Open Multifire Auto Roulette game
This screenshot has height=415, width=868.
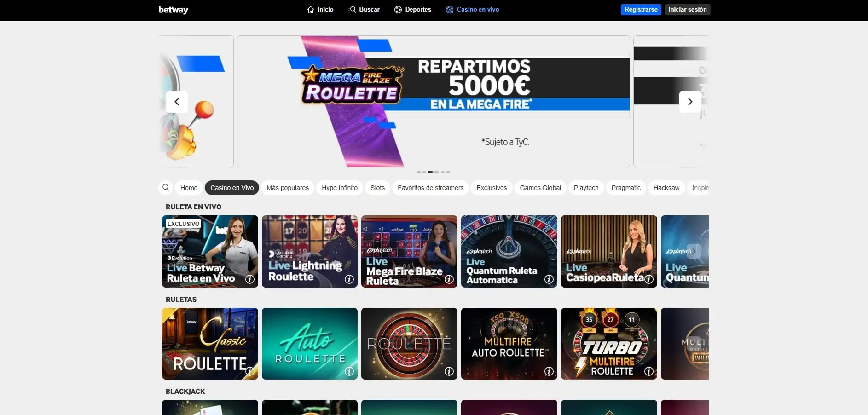tap(509, 344)
